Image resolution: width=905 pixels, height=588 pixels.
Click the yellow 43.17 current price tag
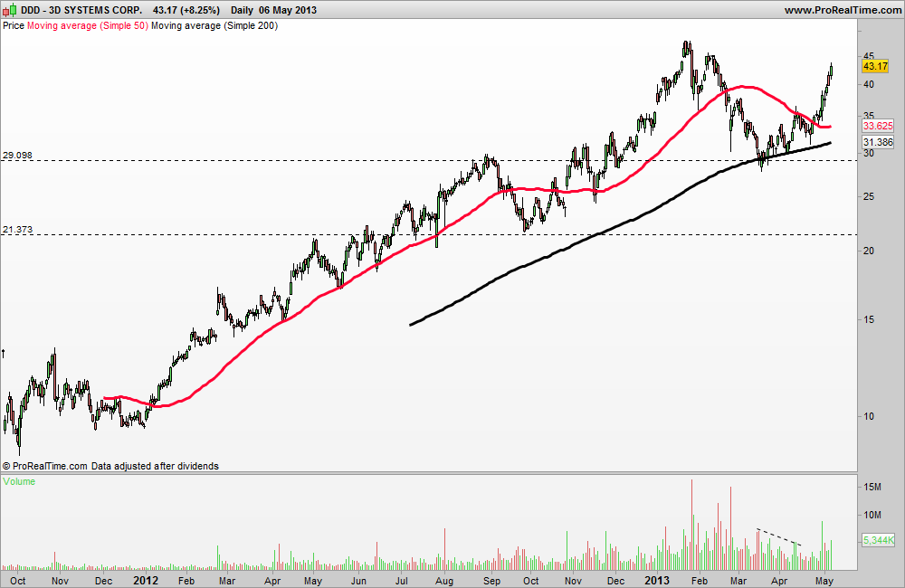[875, 66]
